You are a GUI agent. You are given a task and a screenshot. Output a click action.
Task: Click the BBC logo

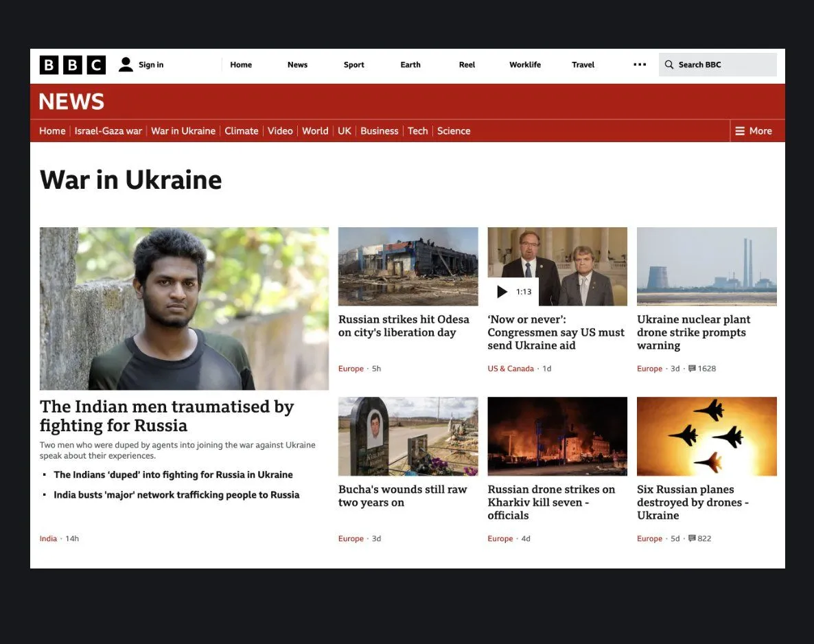[73, 65]
